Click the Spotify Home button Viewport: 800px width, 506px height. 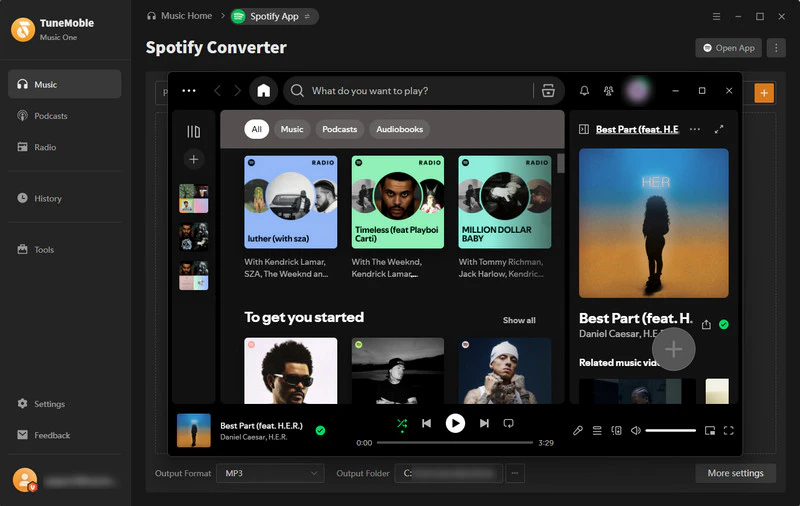[263, 91]
